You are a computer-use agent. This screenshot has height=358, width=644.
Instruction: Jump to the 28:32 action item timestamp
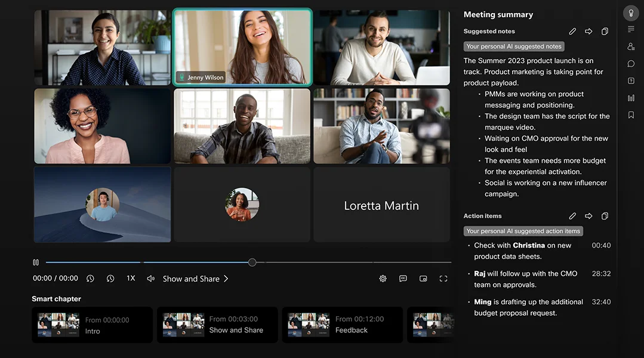(601, 274)
